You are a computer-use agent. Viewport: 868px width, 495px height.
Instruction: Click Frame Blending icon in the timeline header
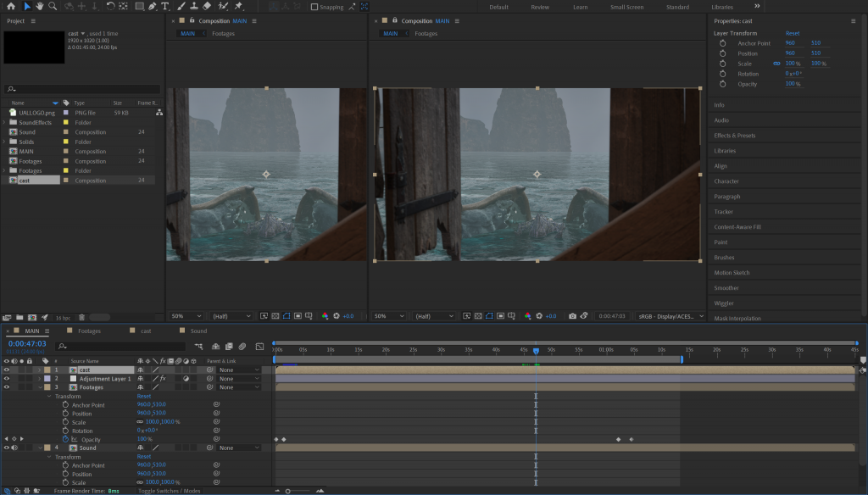tap(229, 347)
